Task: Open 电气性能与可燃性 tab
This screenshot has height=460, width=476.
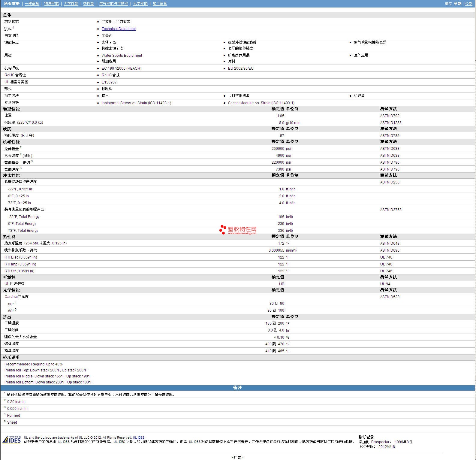Action: pos(113,4)
